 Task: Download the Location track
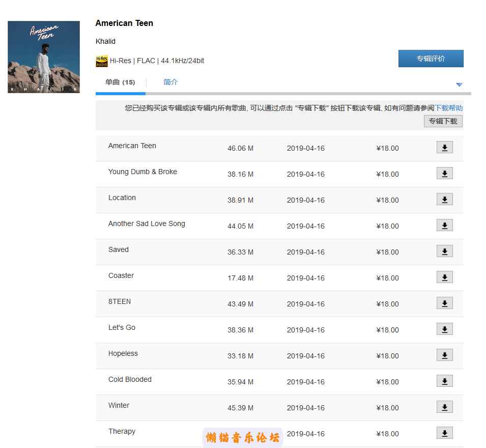[x=444, y=200]
